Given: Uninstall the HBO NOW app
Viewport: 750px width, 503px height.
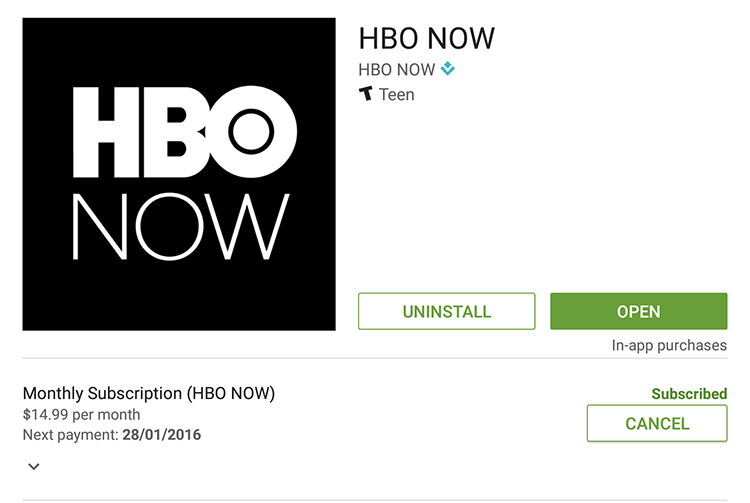Looking at the screenshot, I should [x=446, y=311].
